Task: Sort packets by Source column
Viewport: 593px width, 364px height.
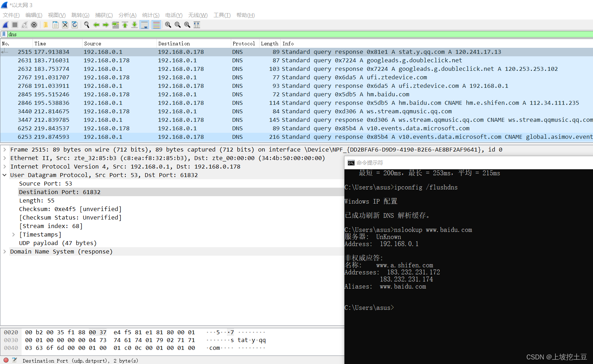Action: tap(119, 44)
